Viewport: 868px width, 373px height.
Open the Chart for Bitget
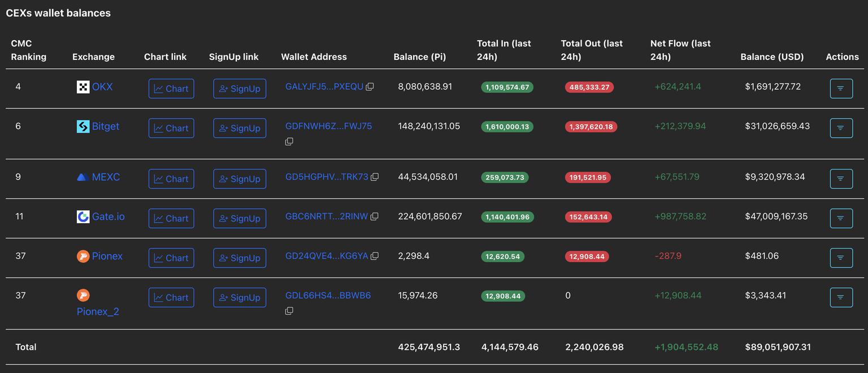pos(171,128)
